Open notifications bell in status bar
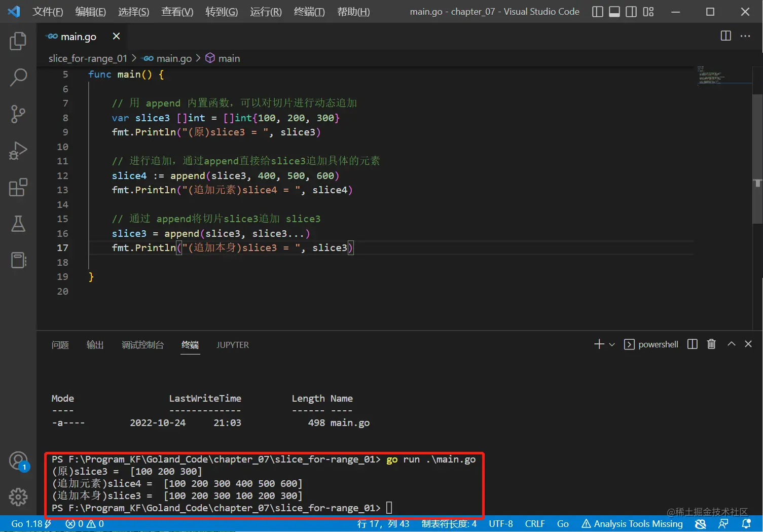763x532 pixels. (746, 524)
